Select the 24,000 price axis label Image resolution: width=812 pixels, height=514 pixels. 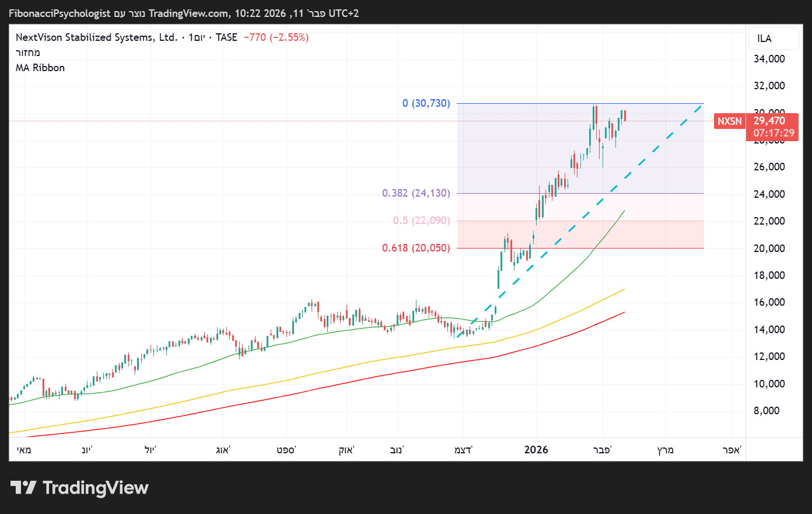769,194
